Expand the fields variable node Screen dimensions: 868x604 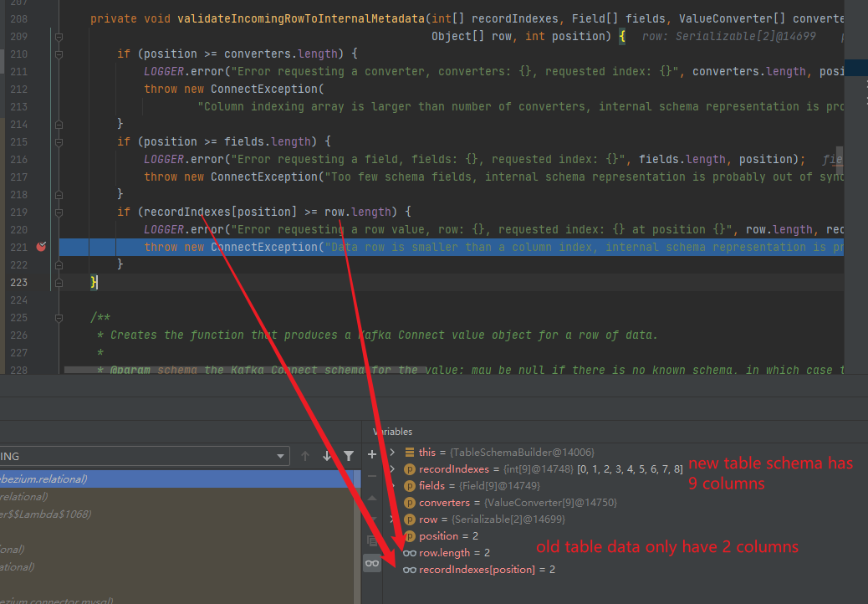392,485
